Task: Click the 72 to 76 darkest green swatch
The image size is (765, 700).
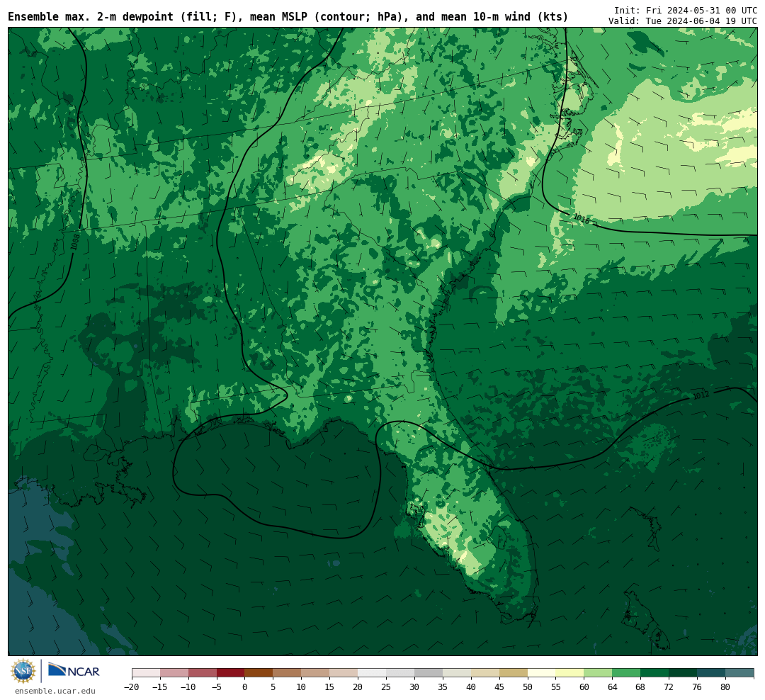Action: 683,673
